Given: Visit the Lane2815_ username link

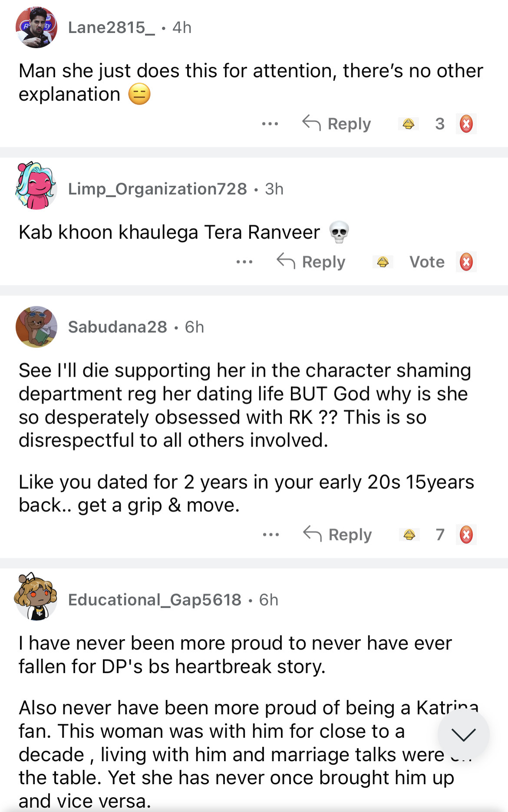Looking at the screenshot, I should 111,28.
